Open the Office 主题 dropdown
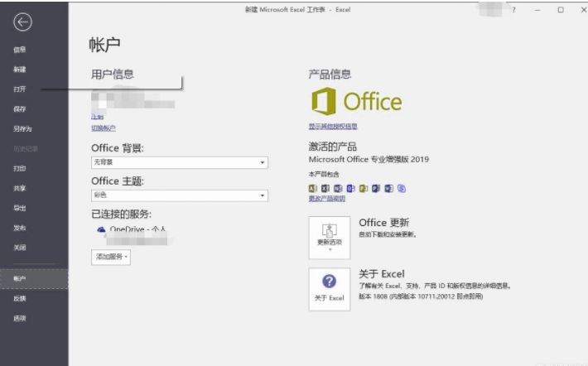The image size is (588, 366). tap(180, 195)
